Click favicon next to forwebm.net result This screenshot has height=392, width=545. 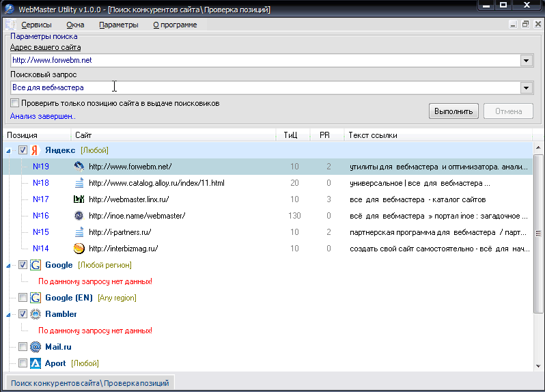[79, 167]
